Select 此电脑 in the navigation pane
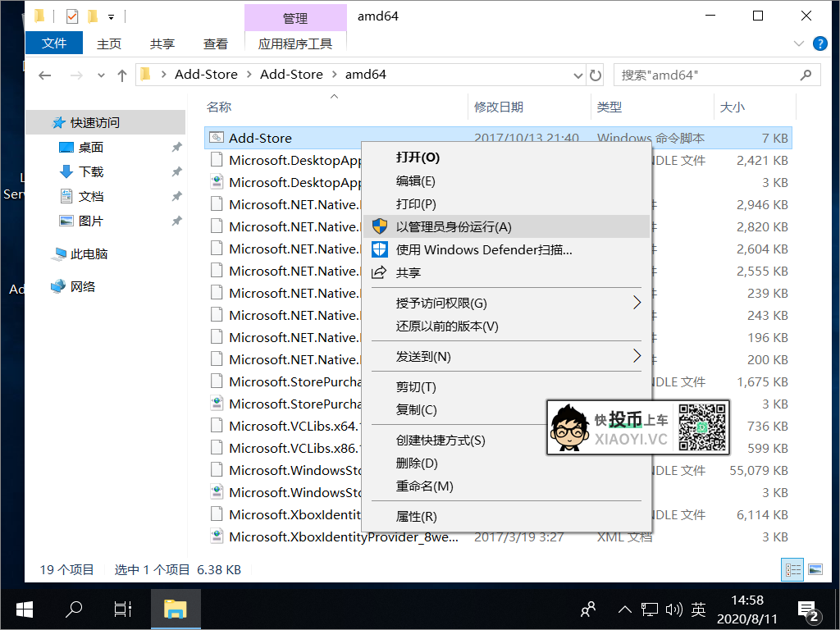The image size is (840, 630). coord(89,254)
